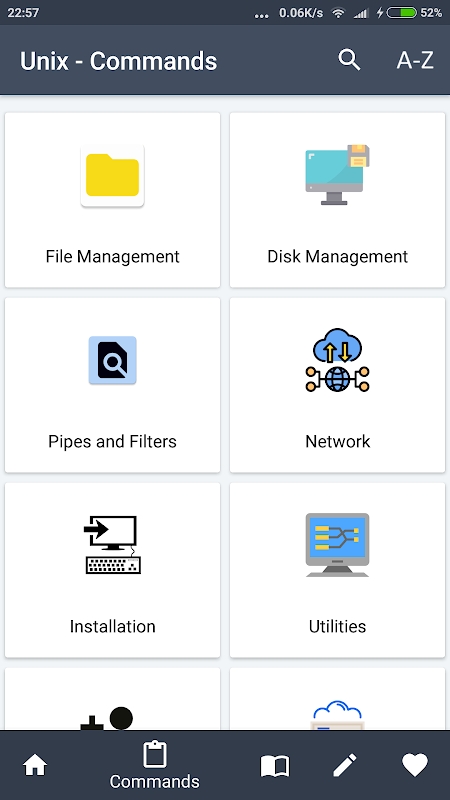Tap the A-Z alphabetical sort button
The height and width of the screenshot is (800, 450).
pos(415,61)
